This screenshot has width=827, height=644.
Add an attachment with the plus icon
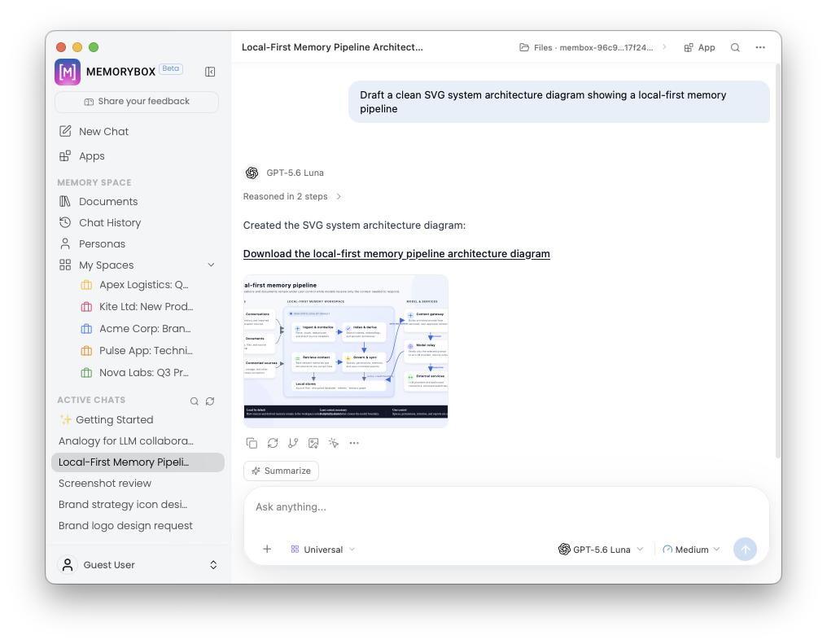(267, 549)
